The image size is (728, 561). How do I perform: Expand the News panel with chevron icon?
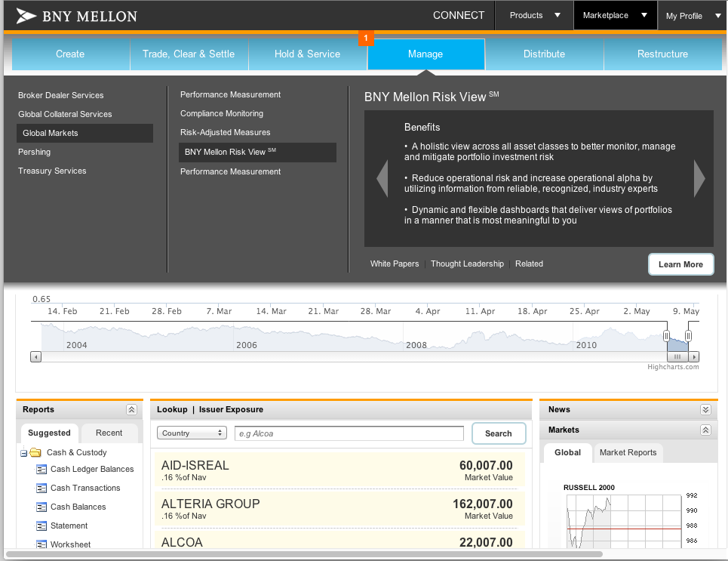tap(705, 409)
